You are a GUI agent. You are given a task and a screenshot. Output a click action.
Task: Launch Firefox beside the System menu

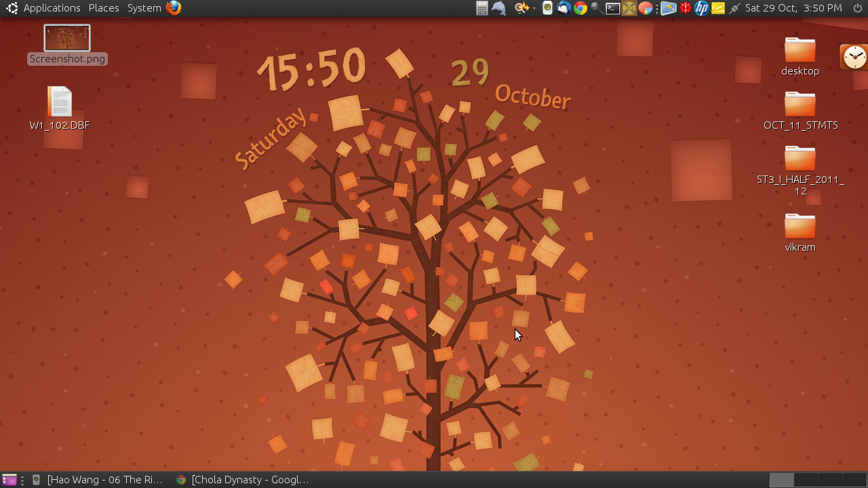click(x=174, y=8)
